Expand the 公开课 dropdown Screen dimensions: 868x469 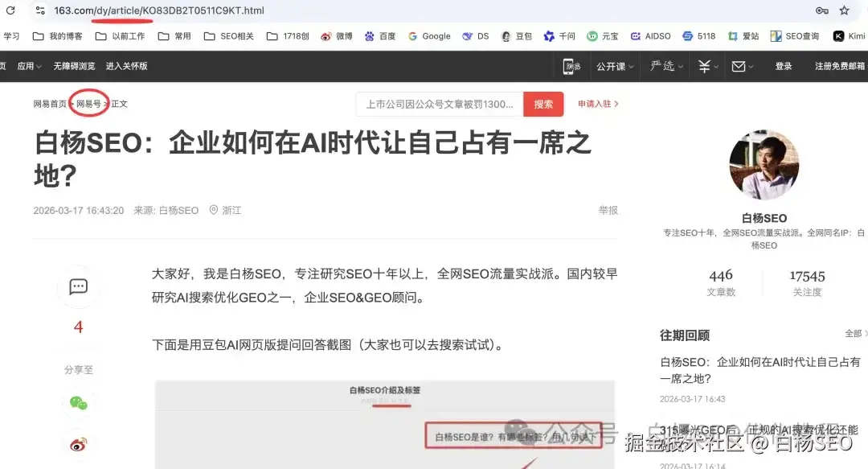tap(615, 67)
